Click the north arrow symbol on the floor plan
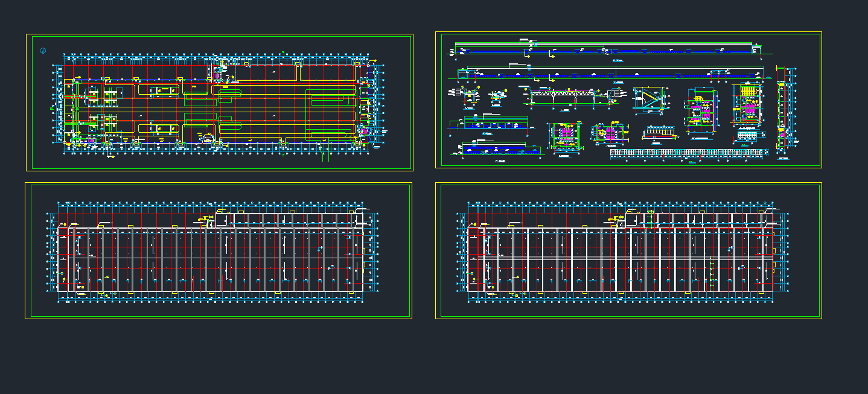The width and height of the screenshot is (868, 394). point(42,51)
